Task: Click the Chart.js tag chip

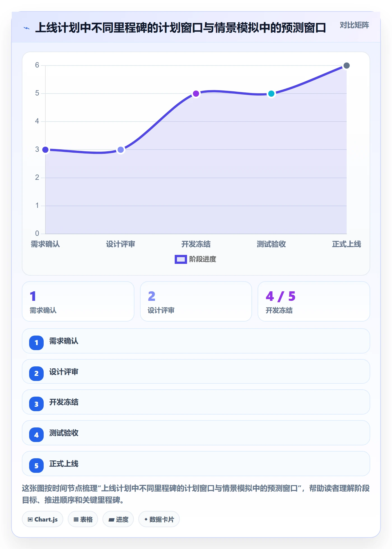Action: (43, 519)
